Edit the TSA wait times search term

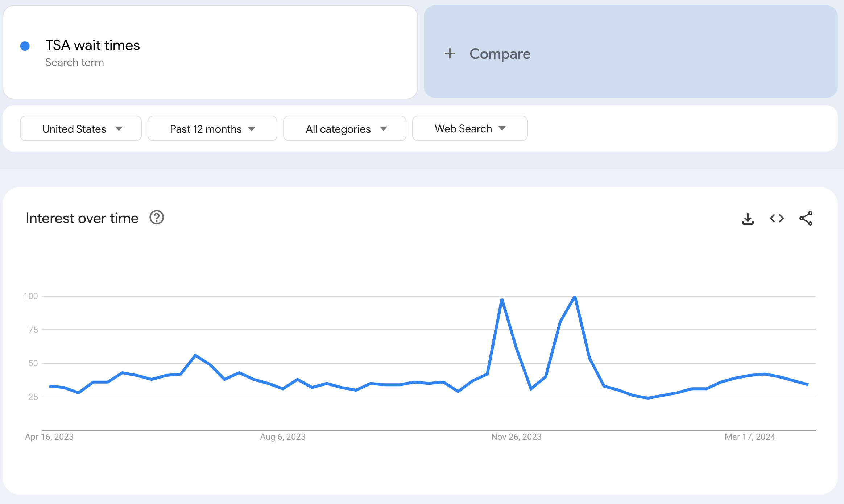(x=92, y=45)
